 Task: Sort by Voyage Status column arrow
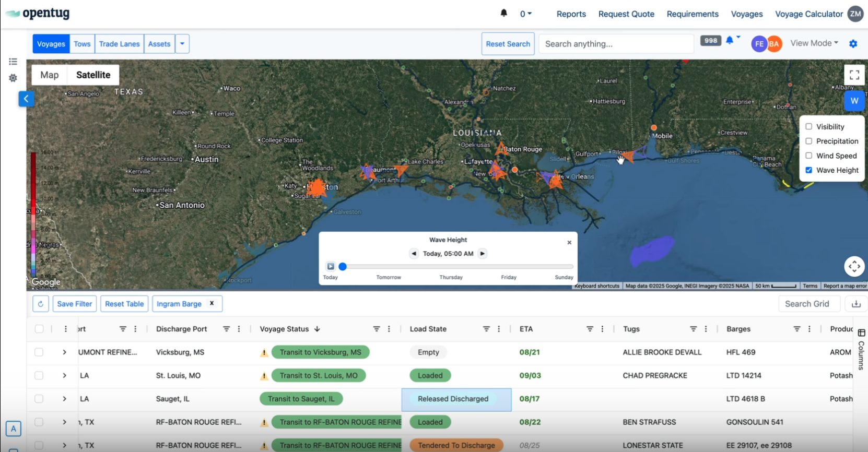point(317,329)
